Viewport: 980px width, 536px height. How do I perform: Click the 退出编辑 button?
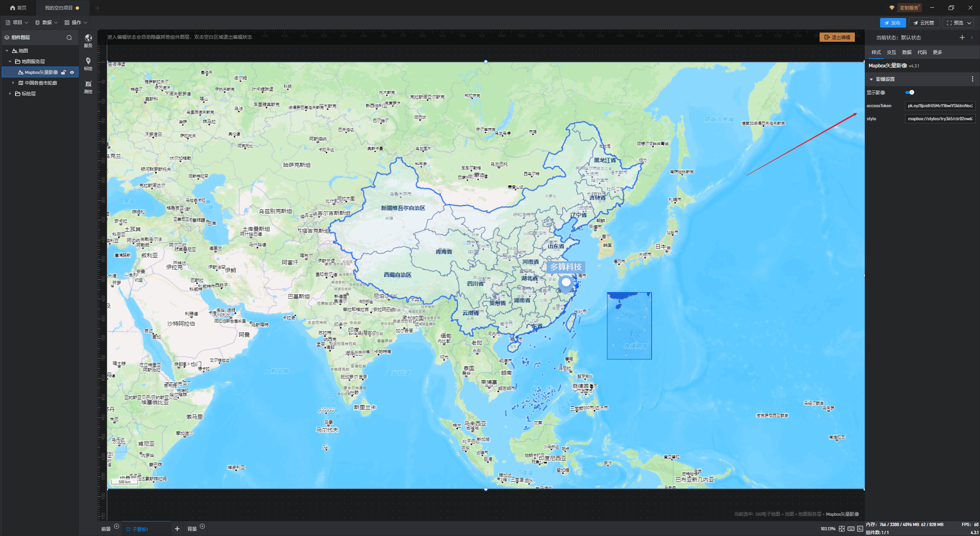coord(837,37)
